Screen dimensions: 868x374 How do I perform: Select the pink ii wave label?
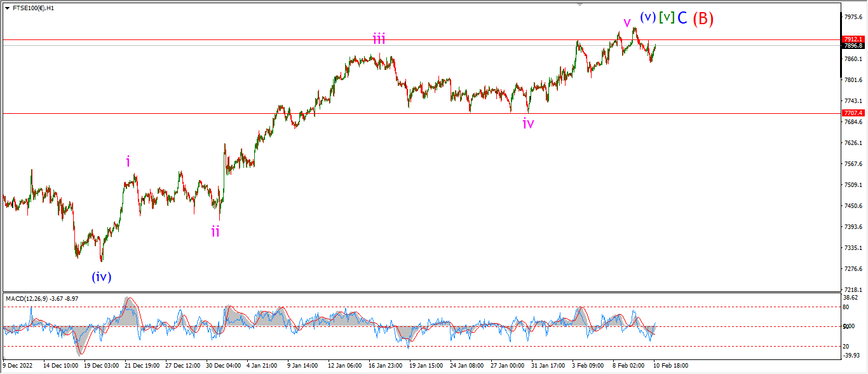[x=216, y=231]
